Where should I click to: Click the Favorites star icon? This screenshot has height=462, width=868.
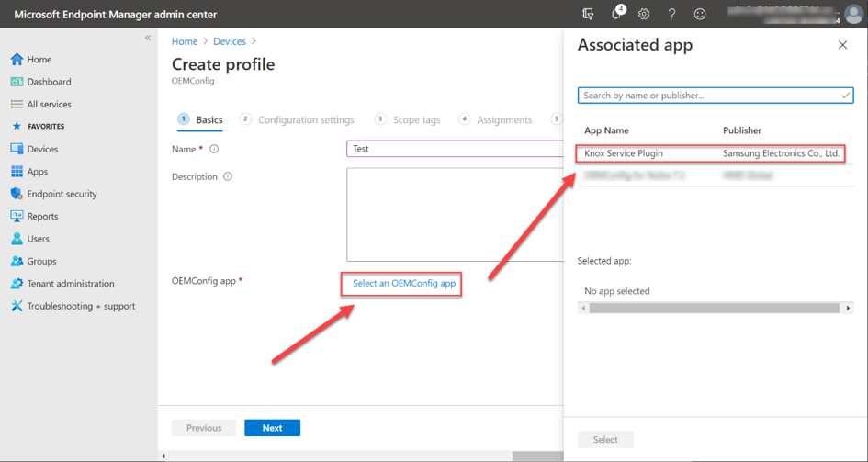tap(16, 126)
